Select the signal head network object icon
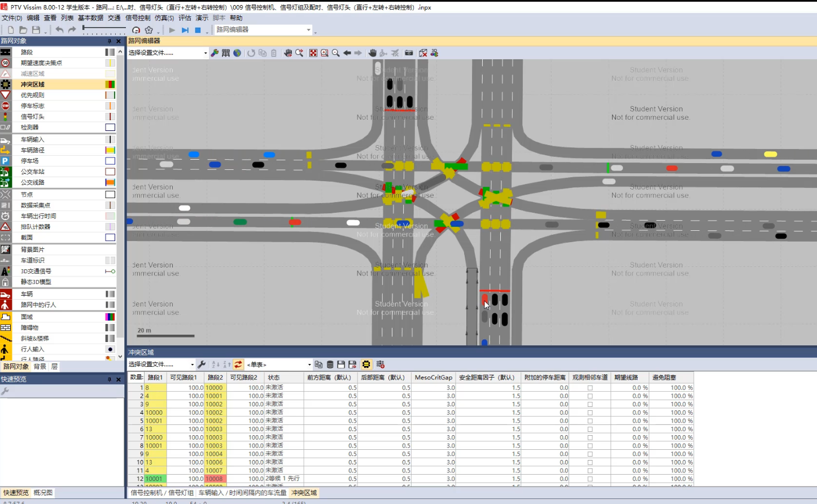This screenshot has width=817, height=504. tap(6, 117)
